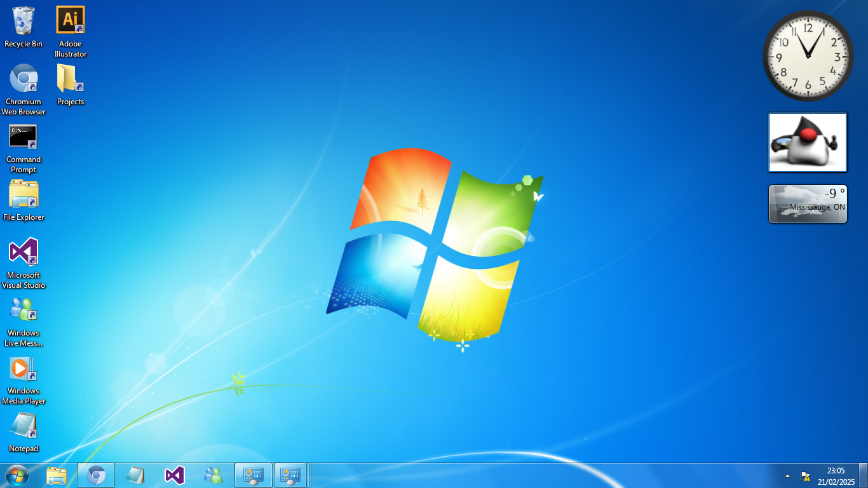Select the Adobe Illustrator desktop shortcut

[x=71, y=31]
